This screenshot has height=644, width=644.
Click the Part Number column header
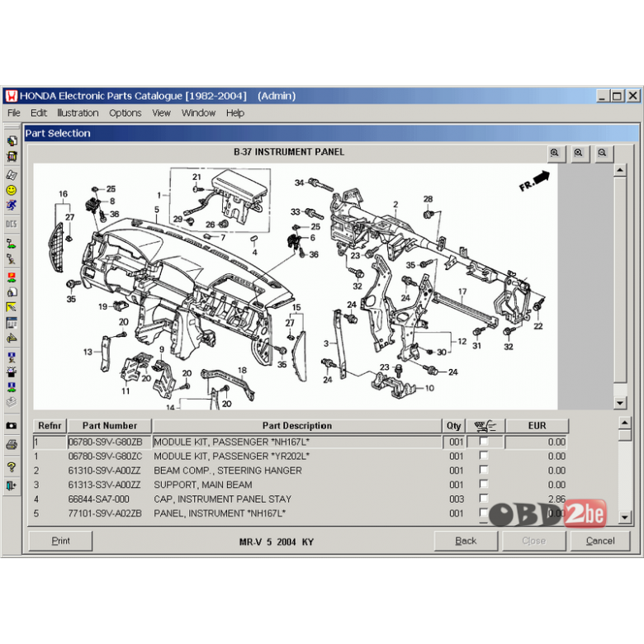coord(110,426)
